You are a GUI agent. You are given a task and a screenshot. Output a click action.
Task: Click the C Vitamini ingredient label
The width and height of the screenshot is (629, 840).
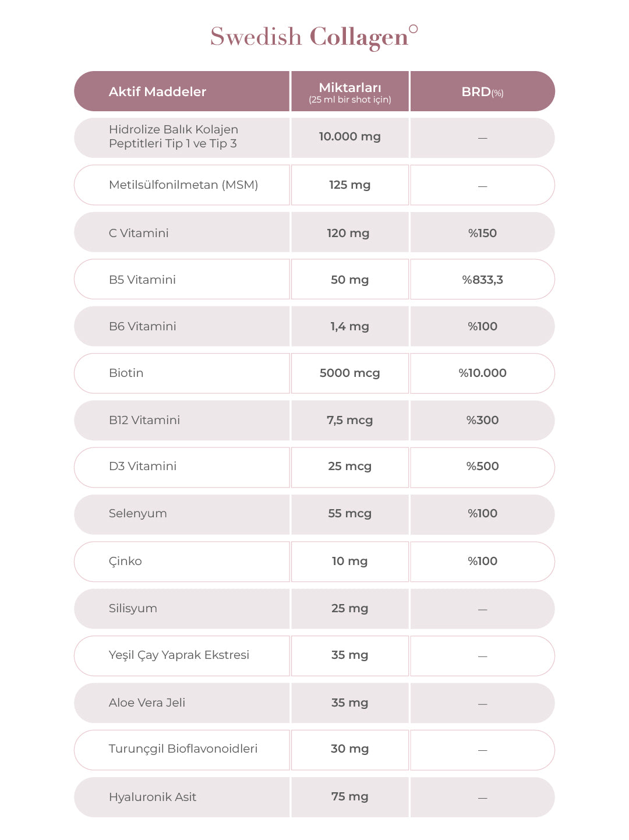coord(139,233)
